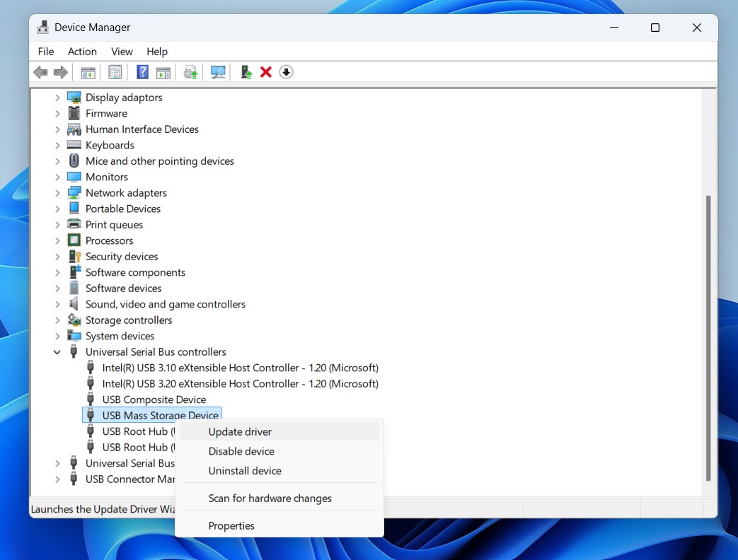Select Intel(R) USB 3.20 eXtensible Host Controller
Screen dimensions: 738x560
pyautogui.click(x=240, y=384)
